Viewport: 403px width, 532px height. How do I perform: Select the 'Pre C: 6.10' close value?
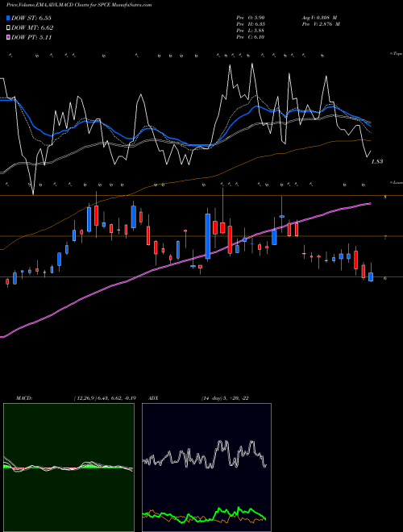coord(251,37)
